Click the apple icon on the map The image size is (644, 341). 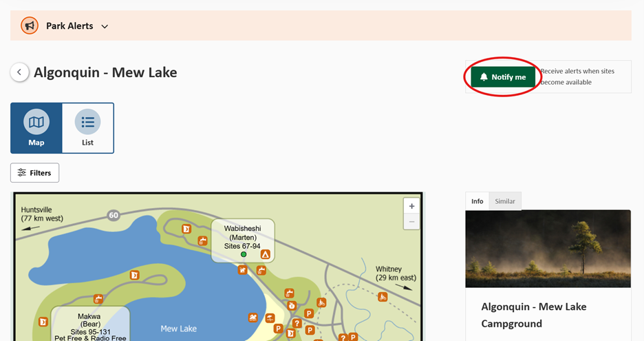292,305
